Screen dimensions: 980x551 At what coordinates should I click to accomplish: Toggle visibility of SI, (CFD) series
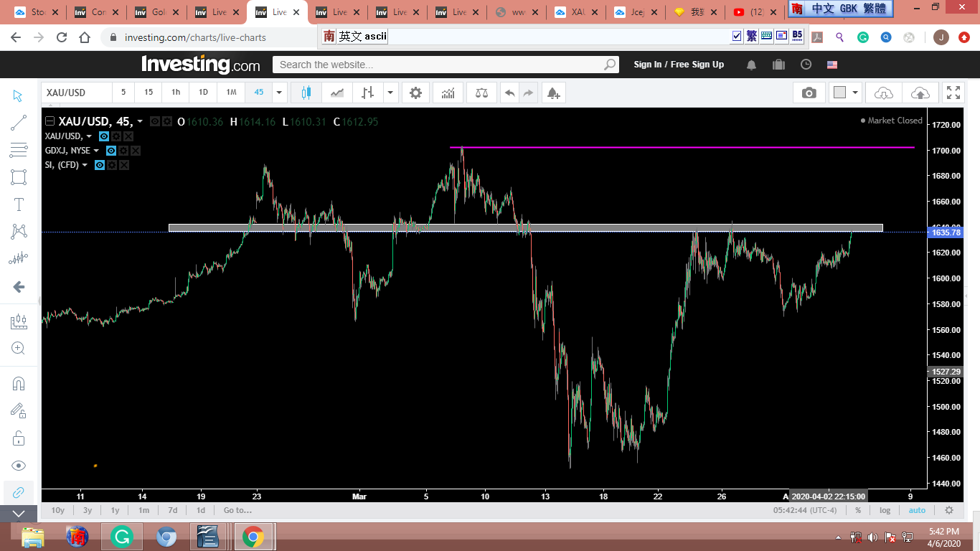(x=100, y=165)
